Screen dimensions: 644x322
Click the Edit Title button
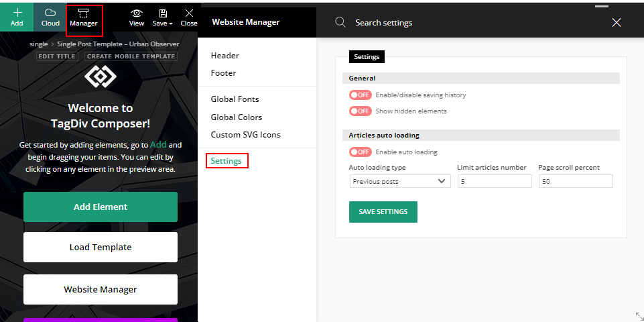tap(57, 56)
